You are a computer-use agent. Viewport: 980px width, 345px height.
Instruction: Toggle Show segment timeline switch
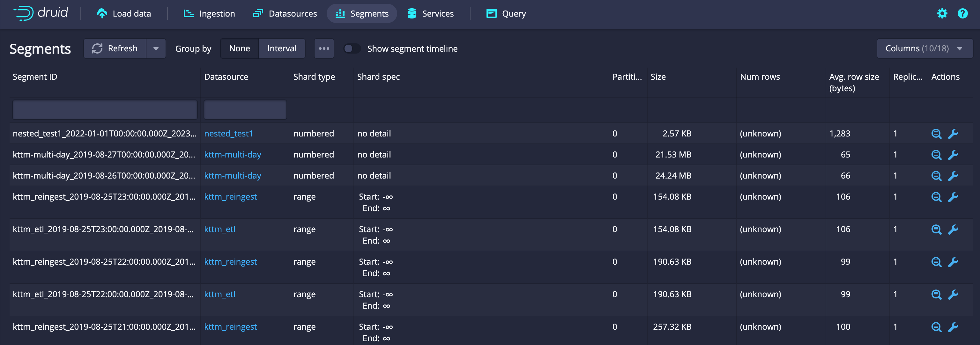pos(352,49)
